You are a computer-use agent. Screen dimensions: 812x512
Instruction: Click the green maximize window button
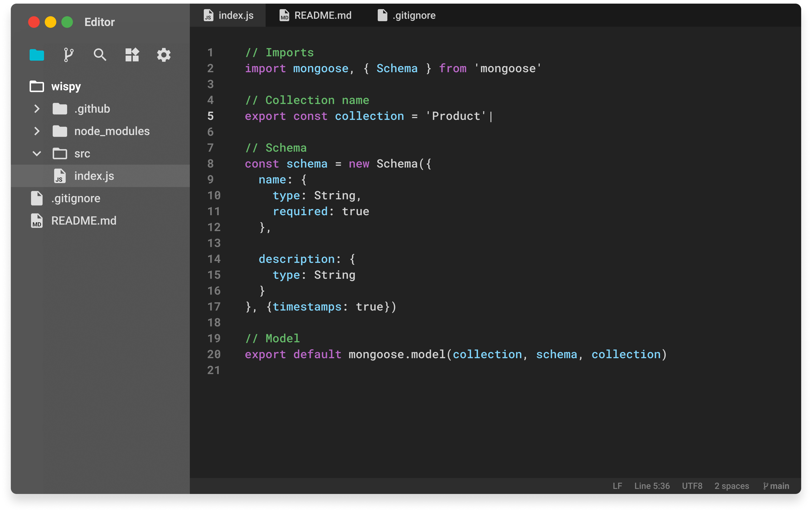coord(67,22)
